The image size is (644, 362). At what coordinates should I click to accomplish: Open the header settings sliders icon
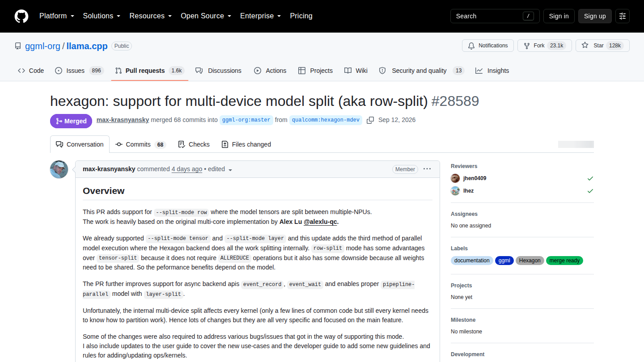point(623,16)
